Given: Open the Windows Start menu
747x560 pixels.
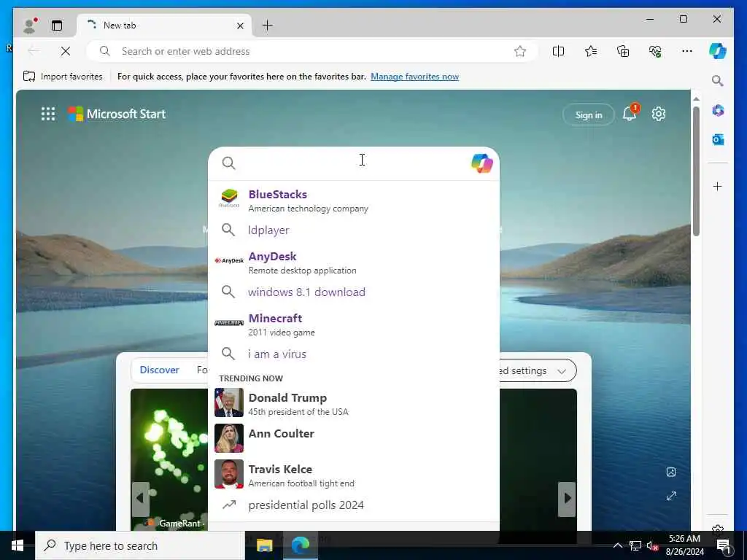Looking at the screenshot, I should (x=18, y=545).
